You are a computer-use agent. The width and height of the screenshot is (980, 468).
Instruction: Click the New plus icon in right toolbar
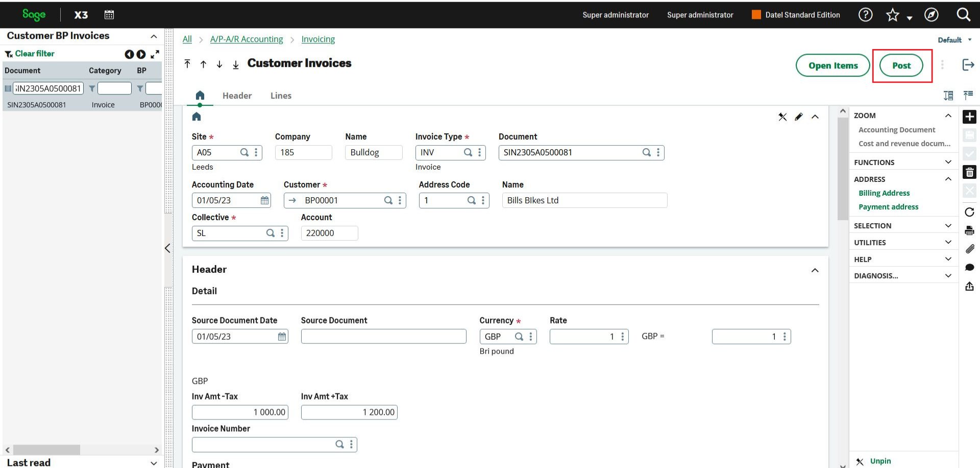tap(969, 116)
